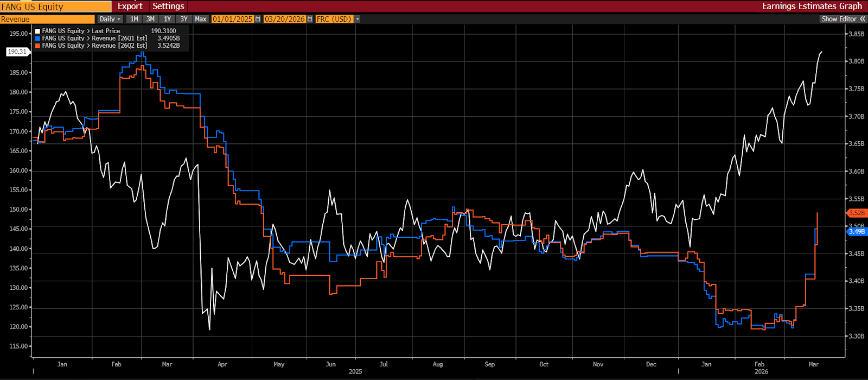The image size is (868, 380).
Task: Select the 1M time range
Action: (133, 19)
